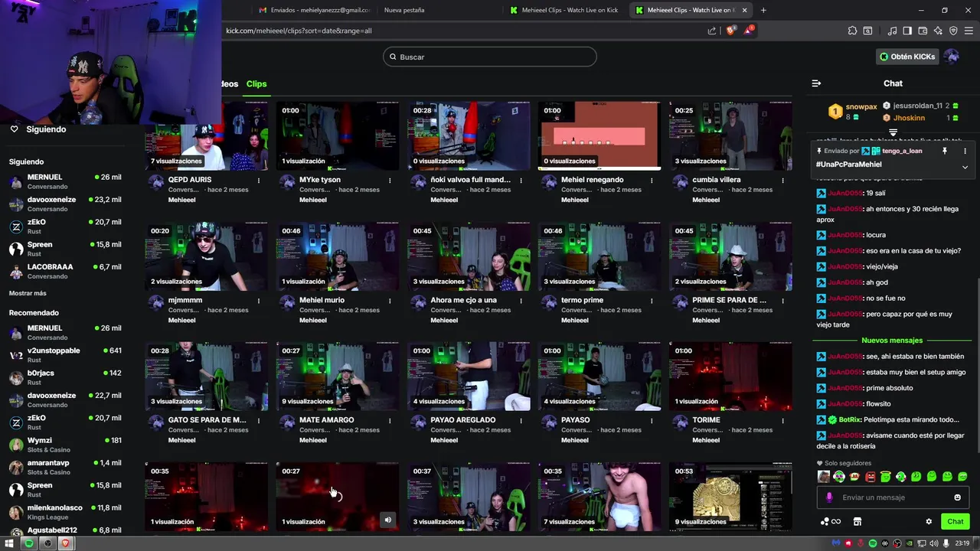Select the Clips tab on channel page
The image size is (980, 551).
coord(256,84)
